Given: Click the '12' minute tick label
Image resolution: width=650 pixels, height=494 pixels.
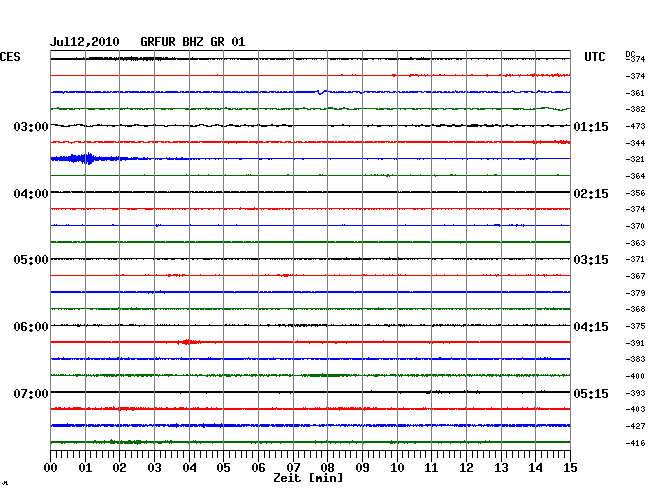Looking at the screenshot, I should pos(466,468).
